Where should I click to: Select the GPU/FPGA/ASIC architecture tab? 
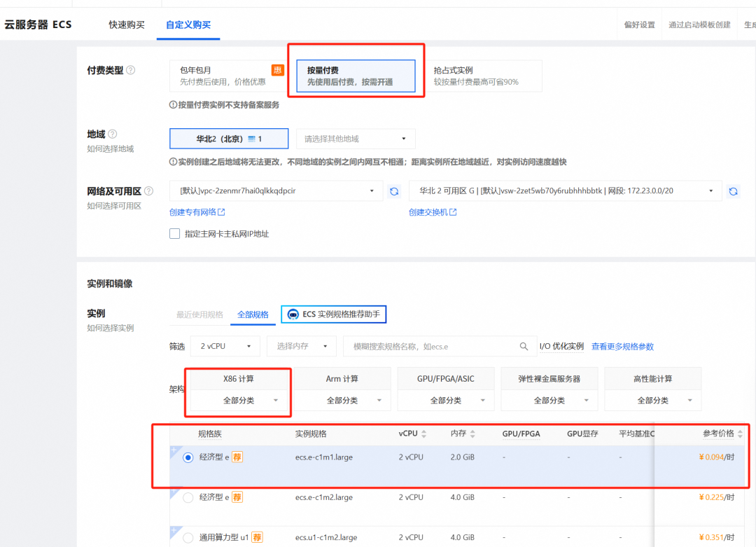pyautogui.click(x=446, y=379)
